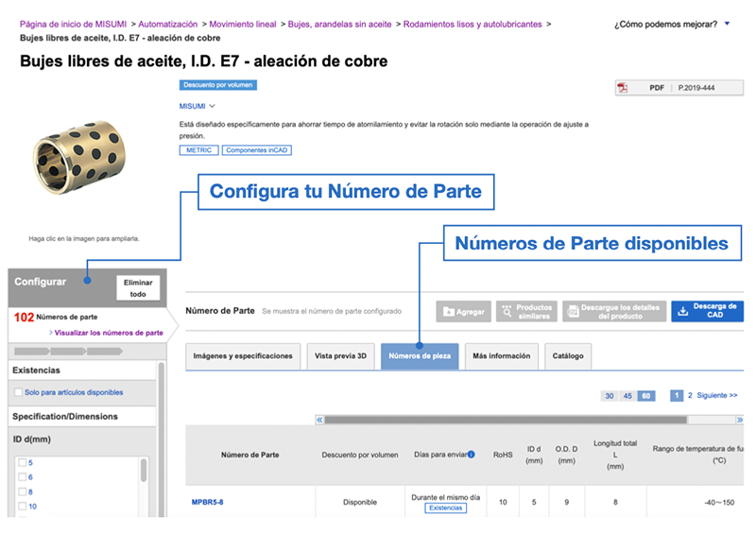Image resolution: width=756 pixels, height=534 pixels.
Task: Click the Productos similares magnifier icon
Action: click(x=507, y=312)
